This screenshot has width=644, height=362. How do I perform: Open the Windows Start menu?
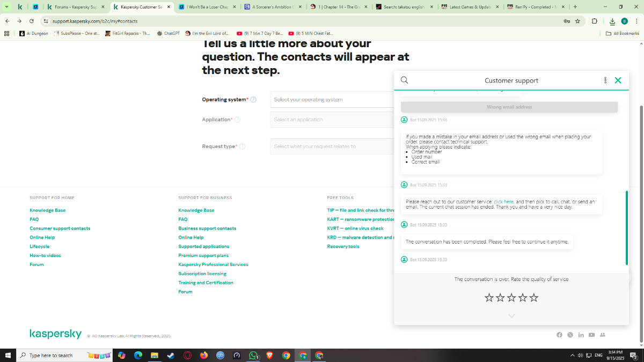coord(8,355)
